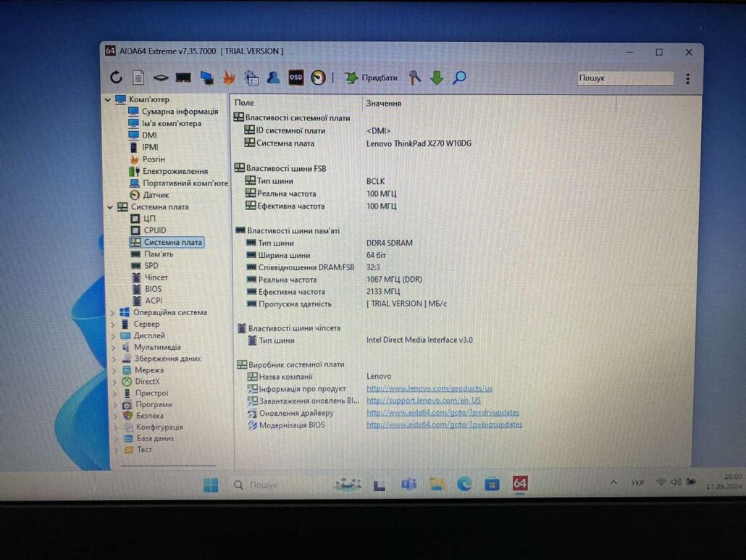
Task: Expand the Мережа tree node
Action: pos(114,370)
